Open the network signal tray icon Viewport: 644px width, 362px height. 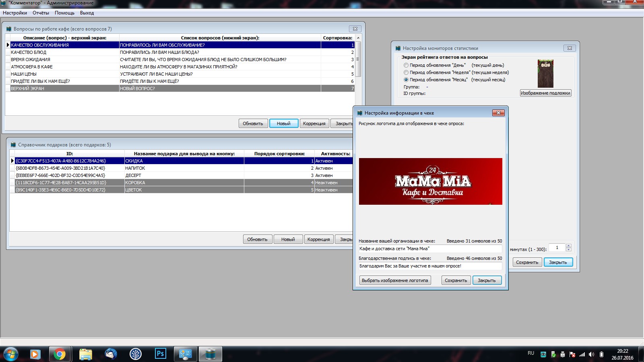[x=582, y=354]
